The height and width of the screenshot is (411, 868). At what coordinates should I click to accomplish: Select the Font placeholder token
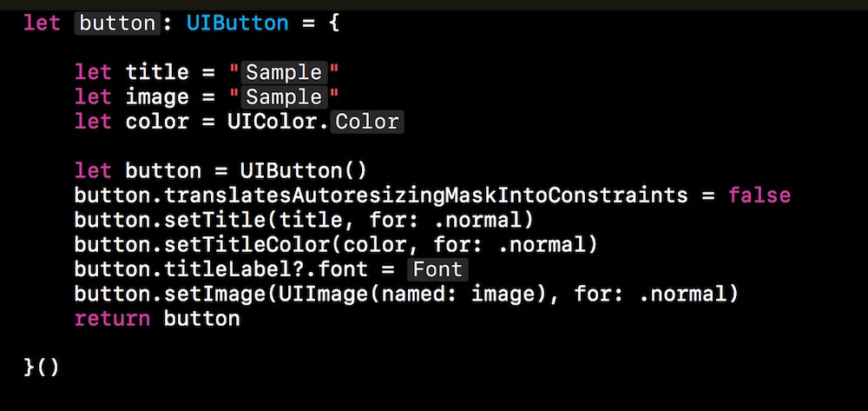pos(437,269)
